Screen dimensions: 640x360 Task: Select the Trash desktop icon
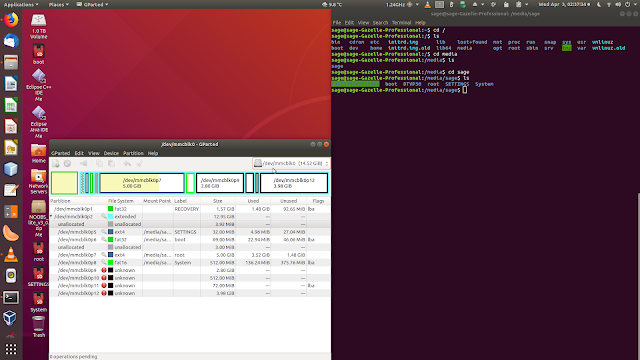(x=38, y=327)
